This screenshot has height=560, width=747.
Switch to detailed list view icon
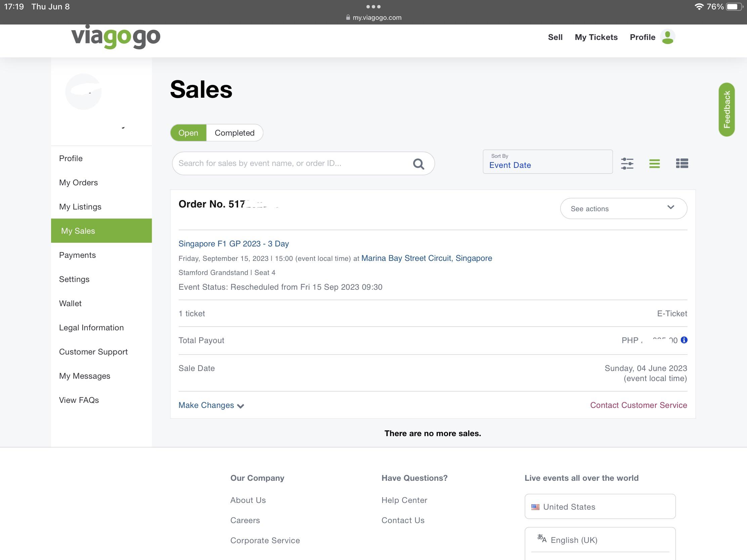click(682, 164)
